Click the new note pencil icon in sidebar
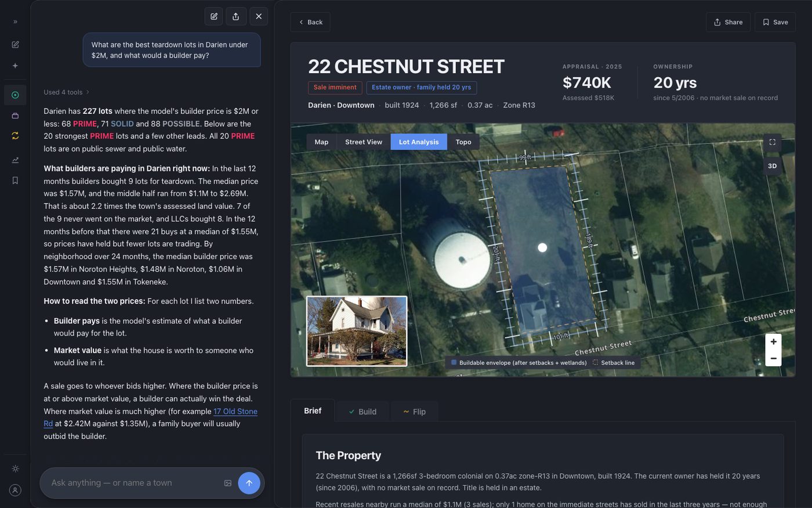812x508 pixels. pos(15,44)
